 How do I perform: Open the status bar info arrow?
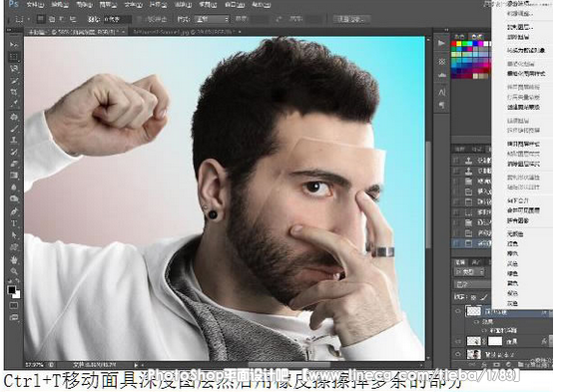(136, 364)
